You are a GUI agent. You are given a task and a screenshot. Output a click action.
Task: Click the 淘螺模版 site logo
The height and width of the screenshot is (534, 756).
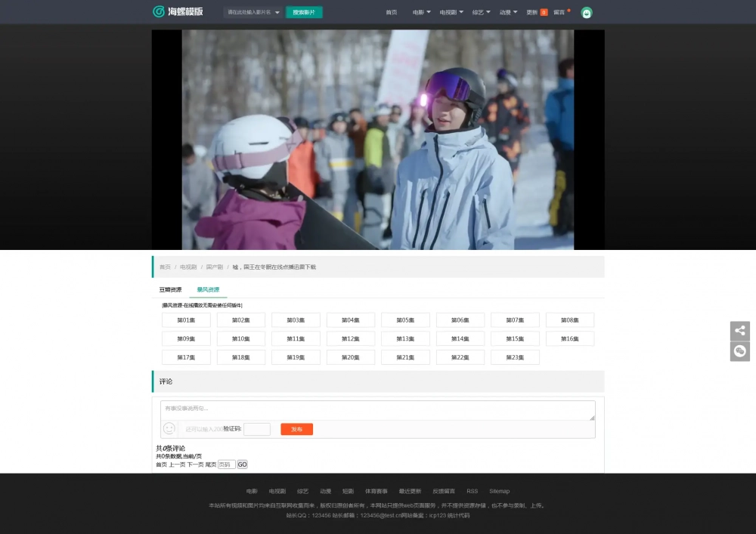tap(178, 12)
